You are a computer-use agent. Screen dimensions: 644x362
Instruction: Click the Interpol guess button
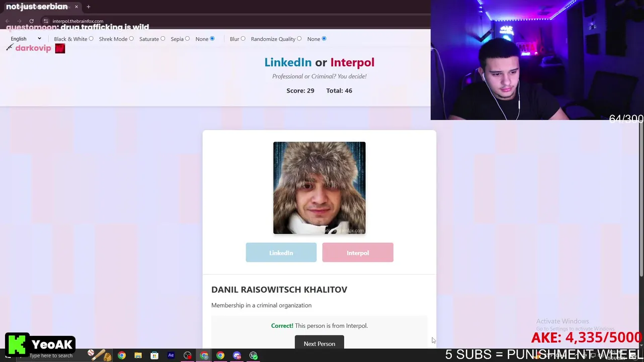pyautogui.click(x=358, y=252)
